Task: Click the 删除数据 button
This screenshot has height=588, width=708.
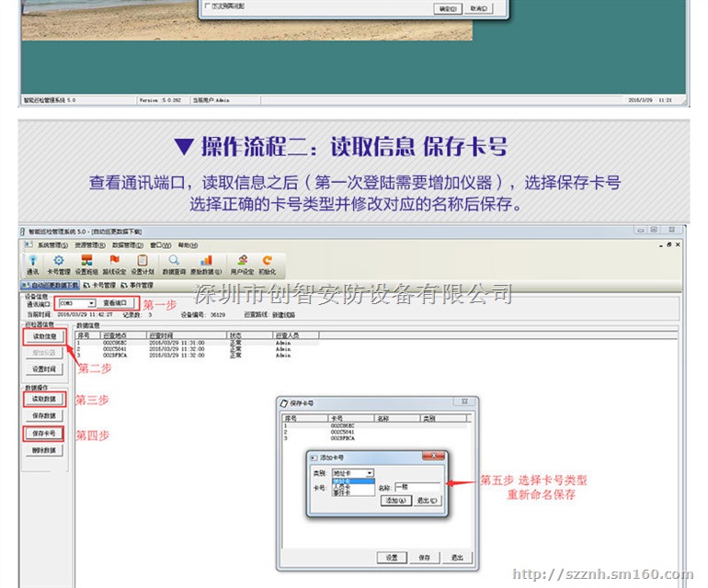Action: [x=44, y=450]
